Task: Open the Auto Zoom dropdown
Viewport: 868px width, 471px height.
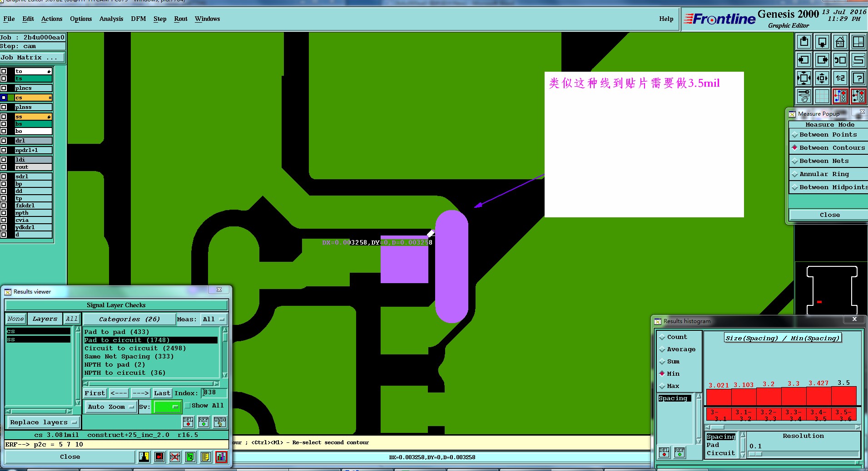Action: 110,407
